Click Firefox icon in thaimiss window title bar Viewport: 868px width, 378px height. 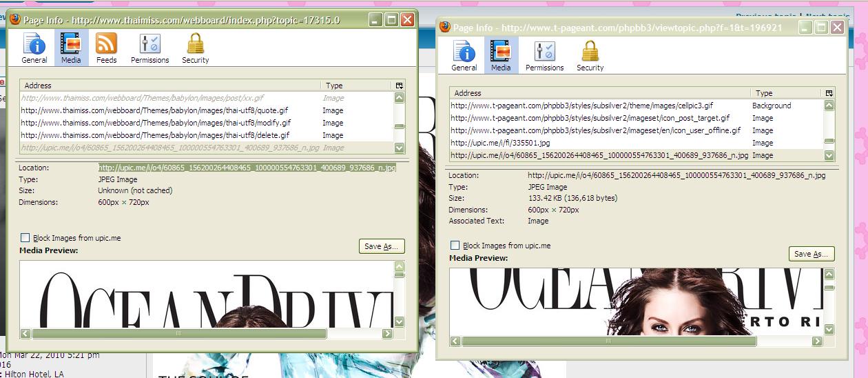tap(15, 20)
